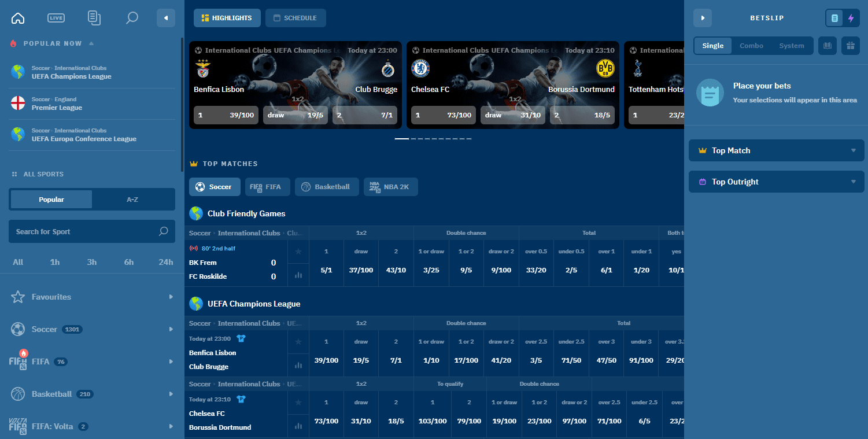
Task: Open the betting guide book icon
Action: coord(828,46)
